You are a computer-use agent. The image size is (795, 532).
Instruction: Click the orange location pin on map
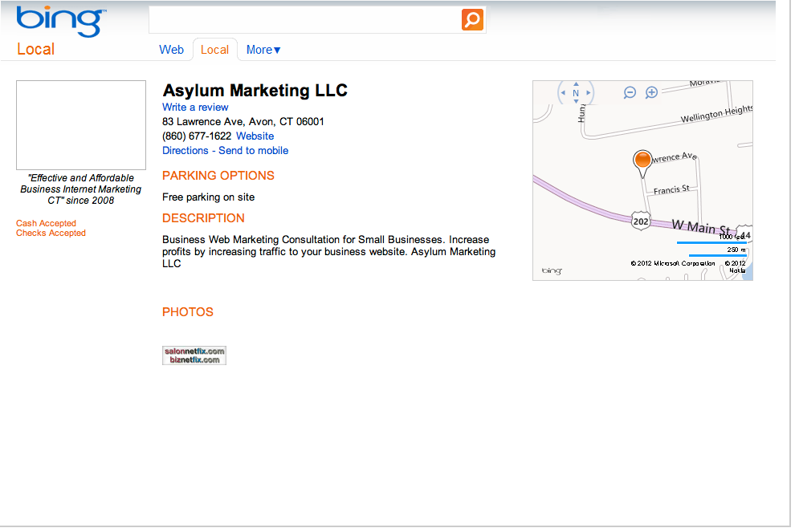[642, 160]
